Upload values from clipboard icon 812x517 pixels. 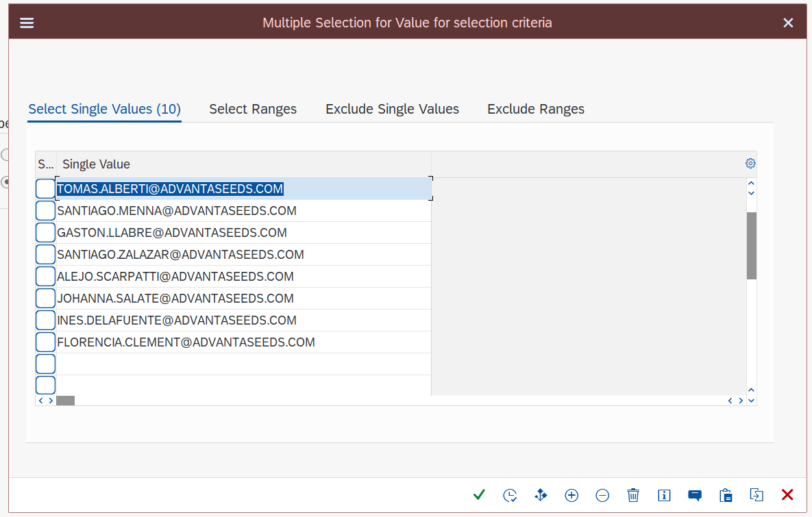click(726, 495)
